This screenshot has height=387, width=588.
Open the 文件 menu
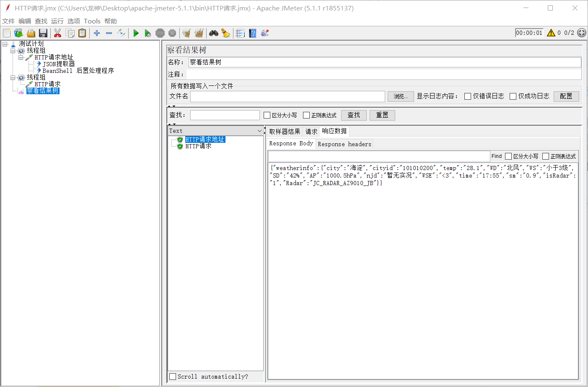click(8, 21)
